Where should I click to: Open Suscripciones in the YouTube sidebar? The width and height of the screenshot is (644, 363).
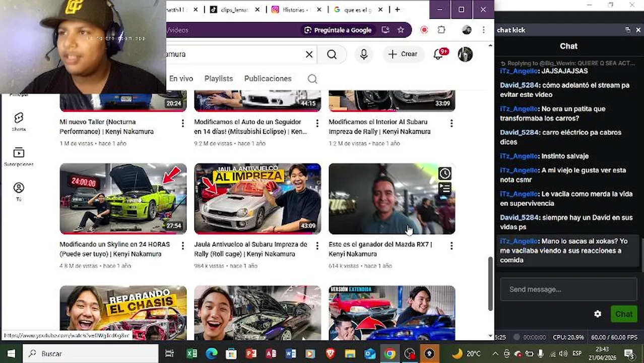19,157
